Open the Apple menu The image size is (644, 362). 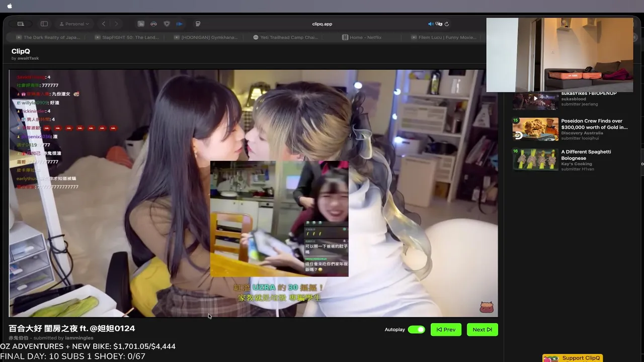coord(10,6)
